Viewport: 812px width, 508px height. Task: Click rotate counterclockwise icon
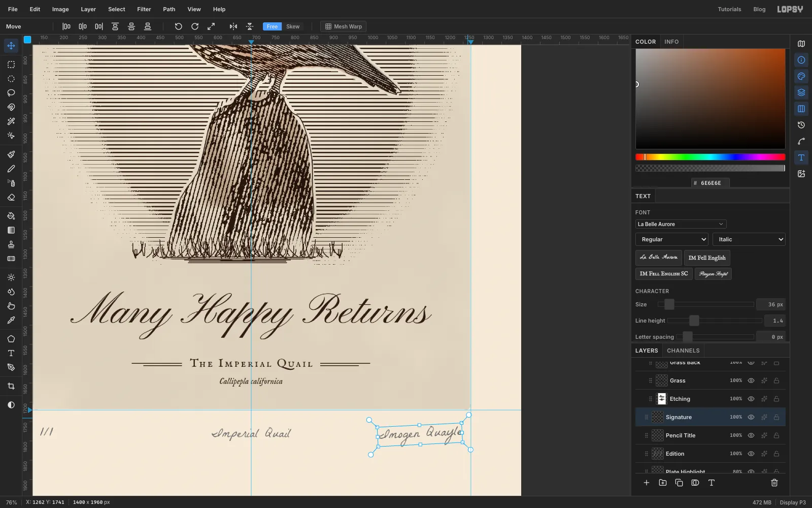(179, 26)
